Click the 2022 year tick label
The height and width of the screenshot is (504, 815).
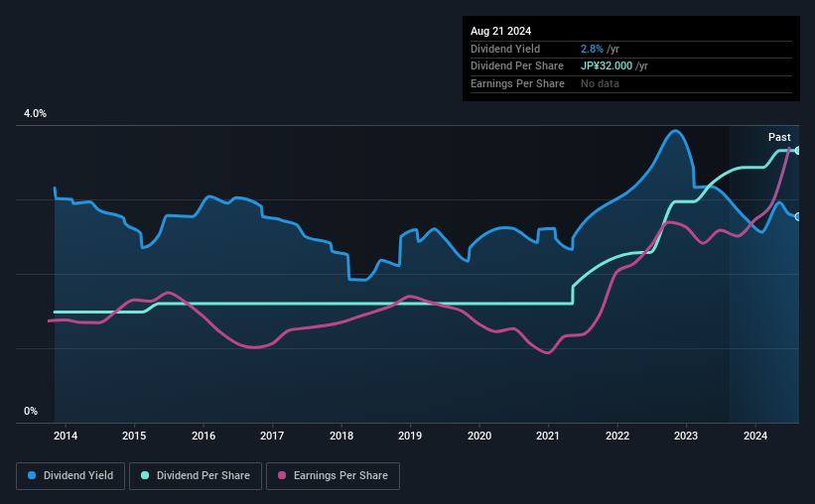(617, 435)
